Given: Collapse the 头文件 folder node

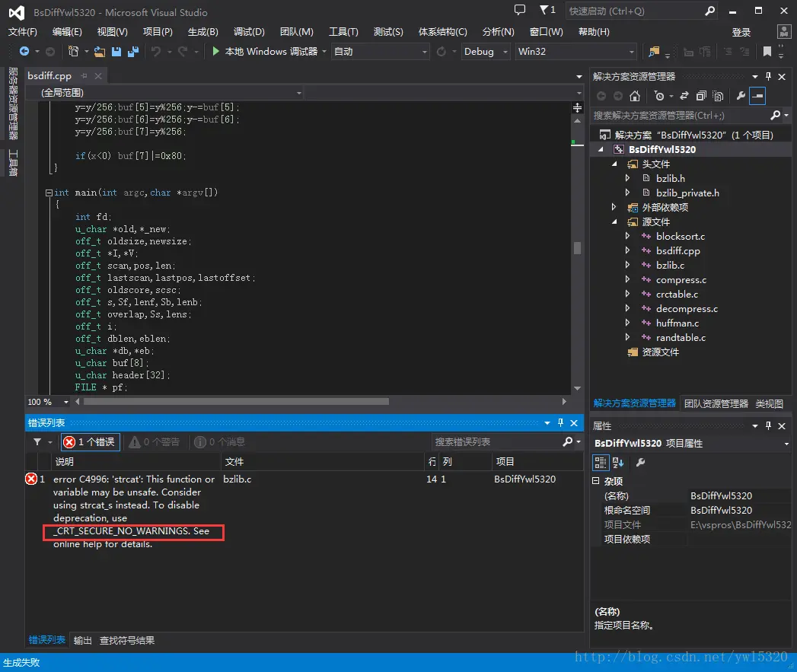Looking at the screenshot, I should pyautogui.click(x=614, y=164).
